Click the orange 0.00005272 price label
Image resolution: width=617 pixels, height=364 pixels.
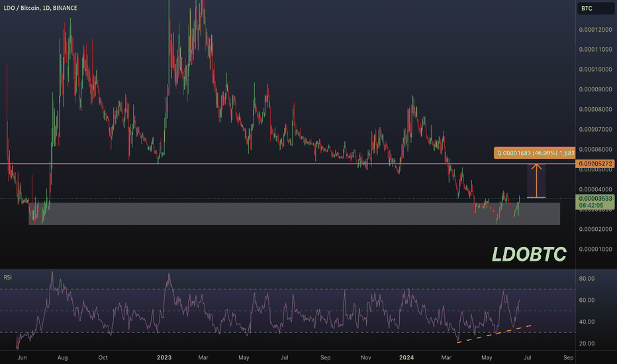pos(595,163)
